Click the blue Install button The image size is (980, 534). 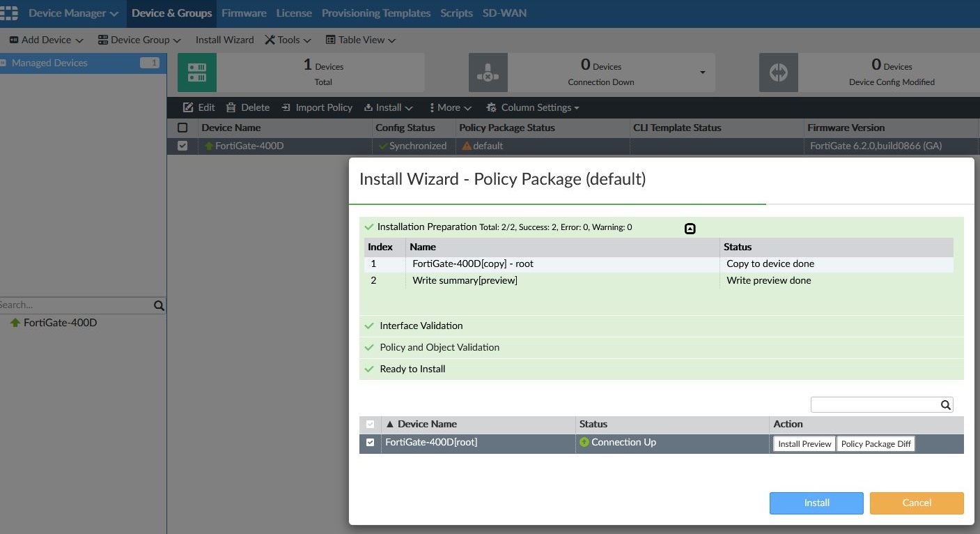pos(816,503)
